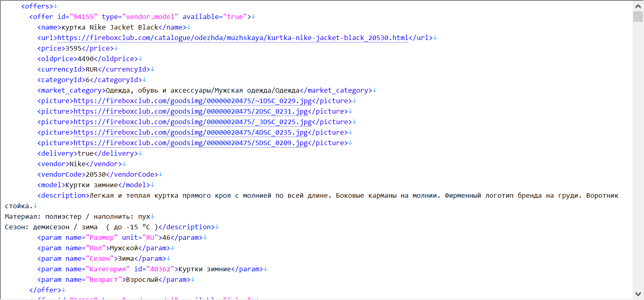Open the kurtka-nike-jacket-black_20530.html product URL link
The image size is (644, 300).
tap(233, 38)
